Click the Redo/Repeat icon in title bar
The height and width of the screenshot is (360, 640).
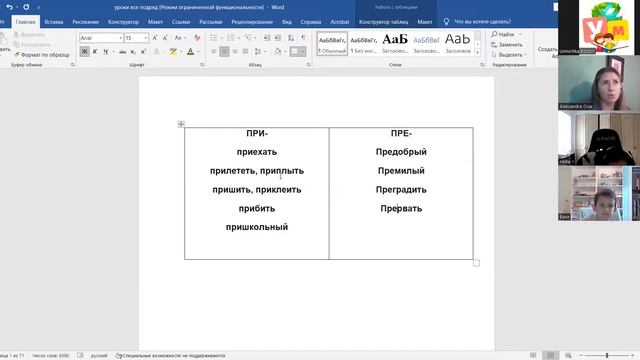point(26,7)
